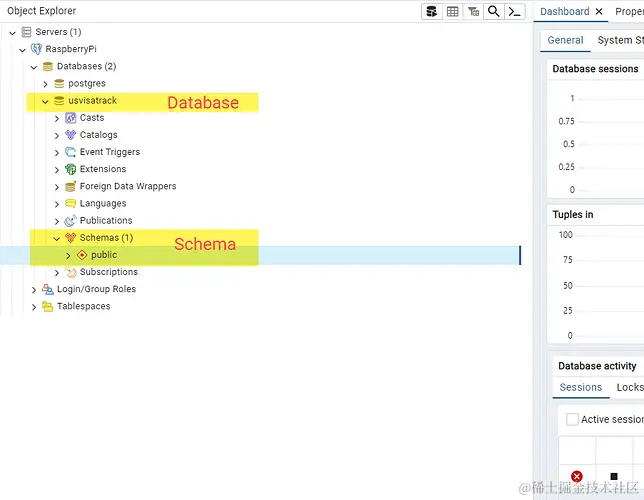Click the Tuples in chart title
Image resolution: width=644 pixels, height=500 pixels.
click(573, 214)
